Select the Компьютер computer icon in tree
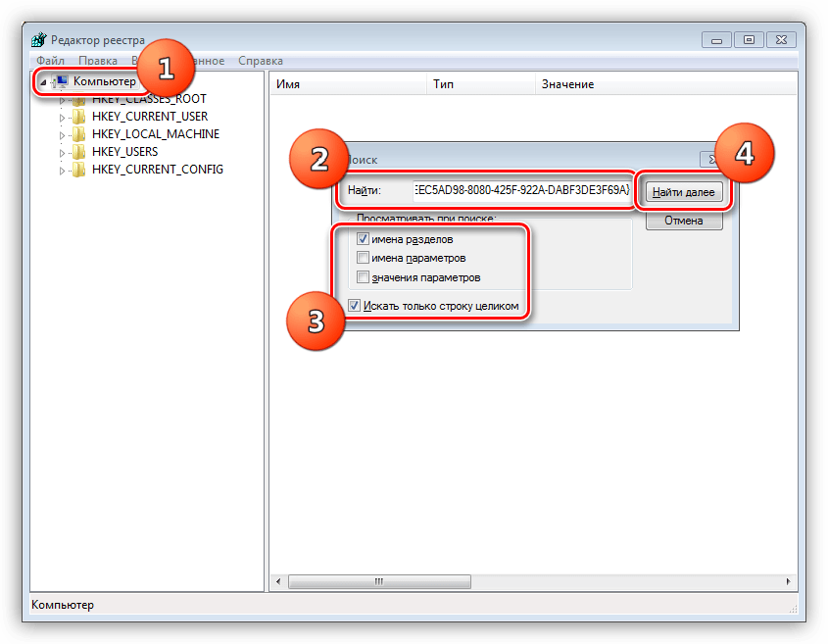This screenshot has width=828, height=644. [x=61, y=82]
